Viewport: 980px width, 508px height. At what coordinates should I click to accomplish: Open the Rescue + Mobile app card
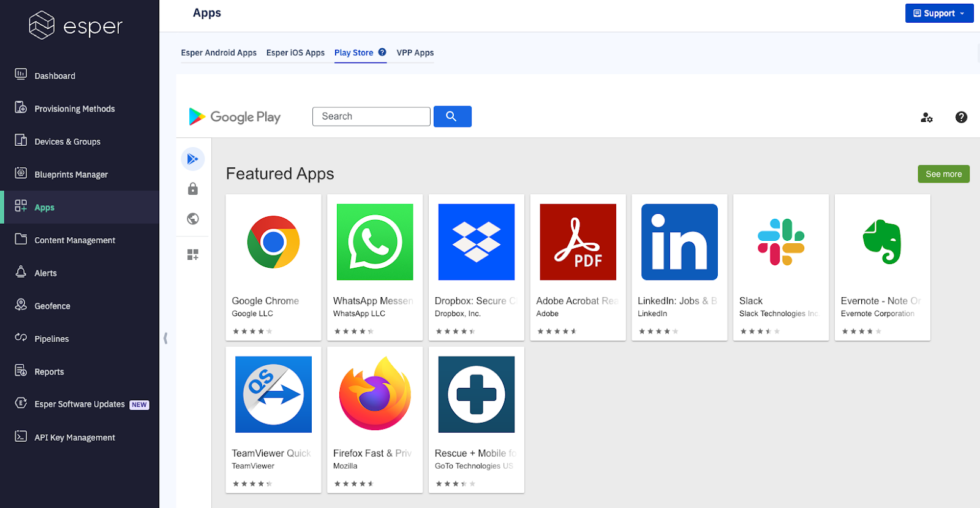coord(477,420)
